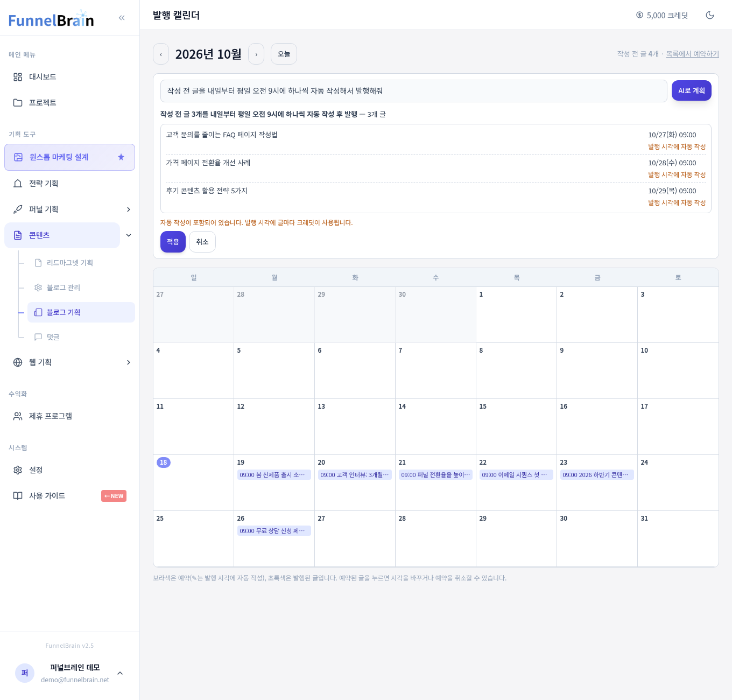Open the 09:00 고객 인터뷰 event on the 20th
This screenshot has width=732, height=700.
[355, 475]
